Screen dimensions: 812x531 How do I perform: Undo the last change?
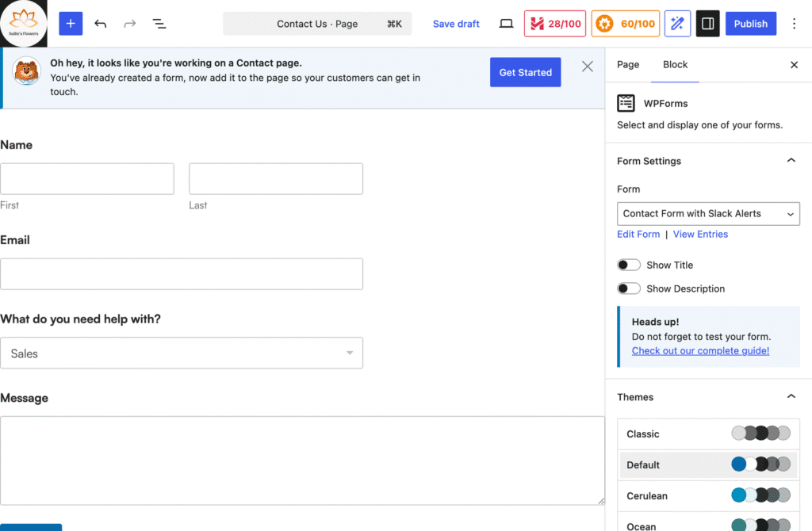pyautogui.click(x=101, y=23)
